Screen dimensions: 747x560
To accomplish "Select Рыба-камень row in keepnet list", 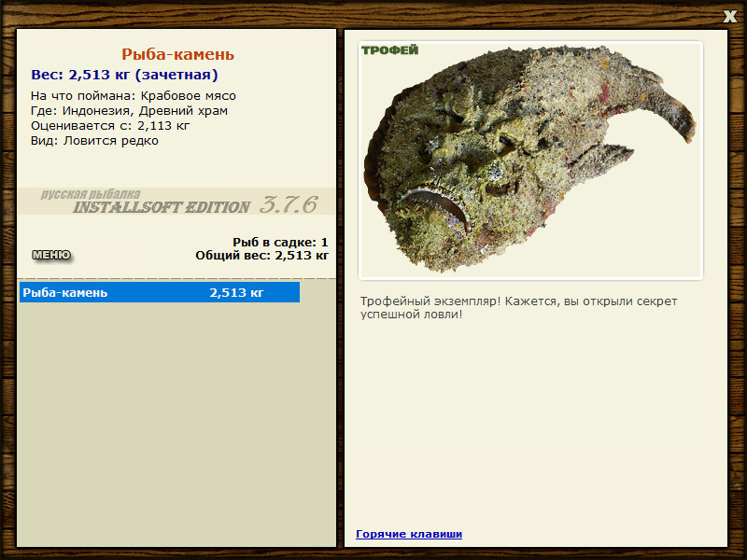I will 160,292.
